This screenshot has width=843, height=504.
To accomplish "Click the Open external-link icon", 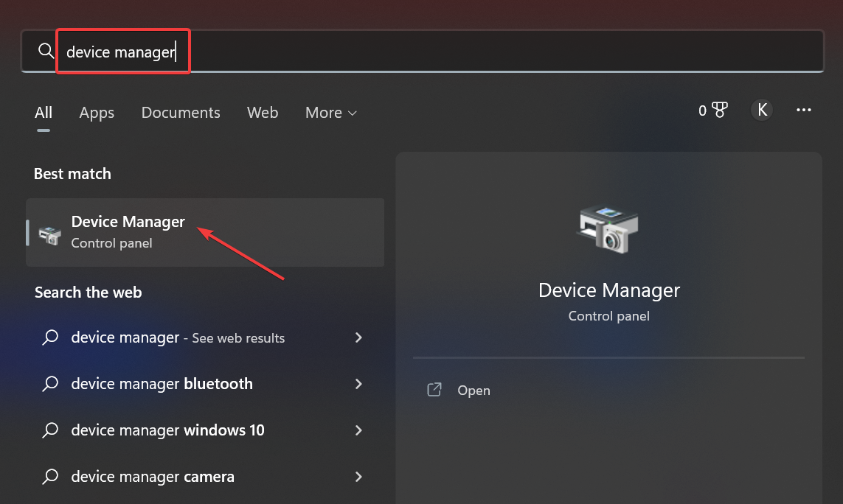I will (x=434, y=390).
